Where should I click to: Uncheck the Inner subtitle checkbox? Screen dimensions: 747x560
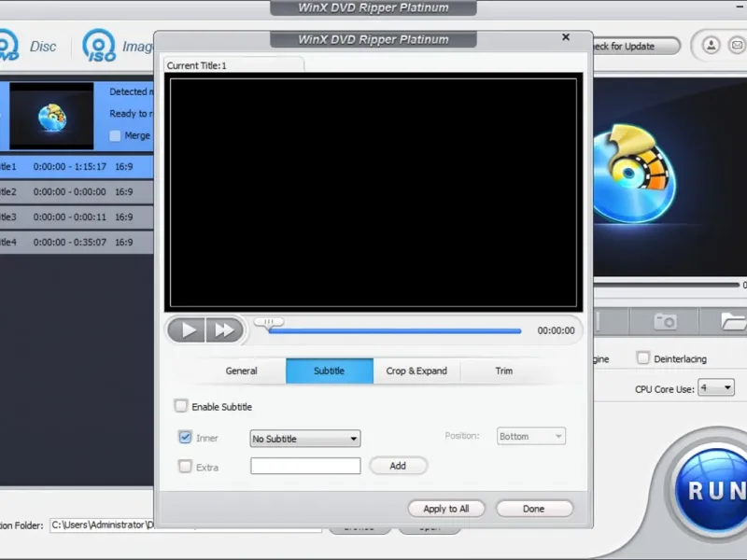[185, 437]
